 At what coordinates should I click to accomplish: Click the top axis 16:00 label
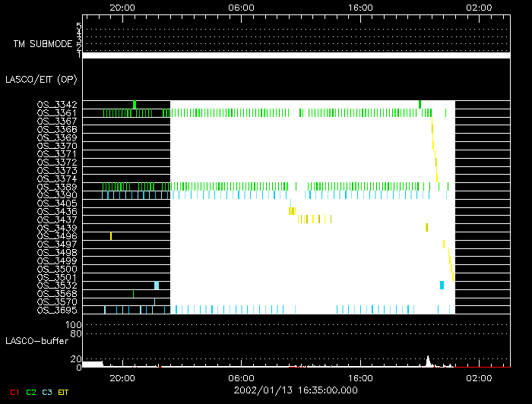(360, 8)
